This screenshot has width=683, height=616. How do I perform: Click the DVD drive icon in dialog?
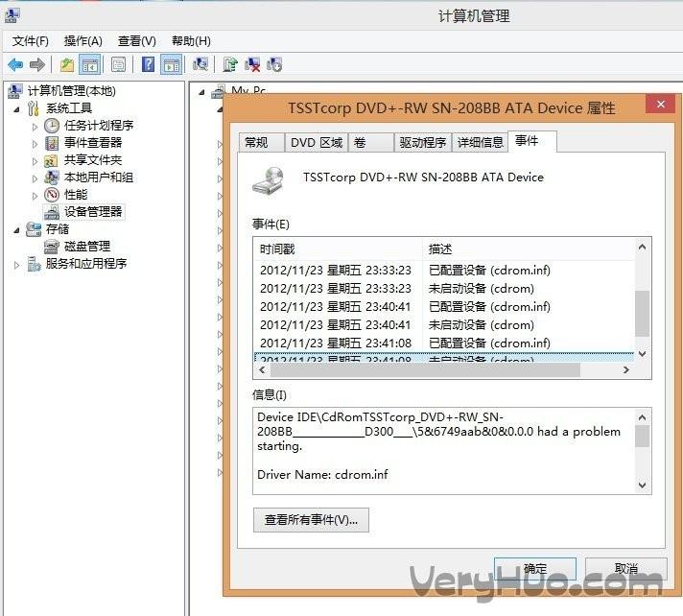click(x=269, y=180)
